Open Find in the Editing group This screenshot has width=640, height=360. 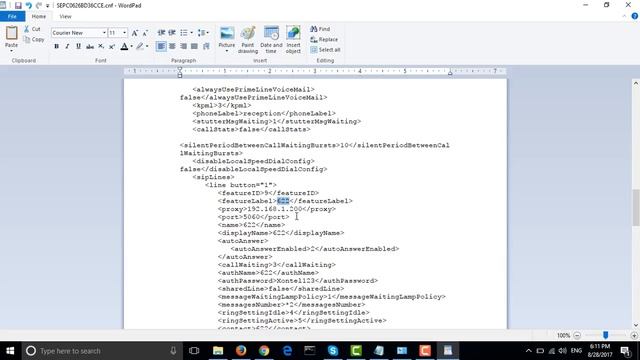tap(320, 29)
